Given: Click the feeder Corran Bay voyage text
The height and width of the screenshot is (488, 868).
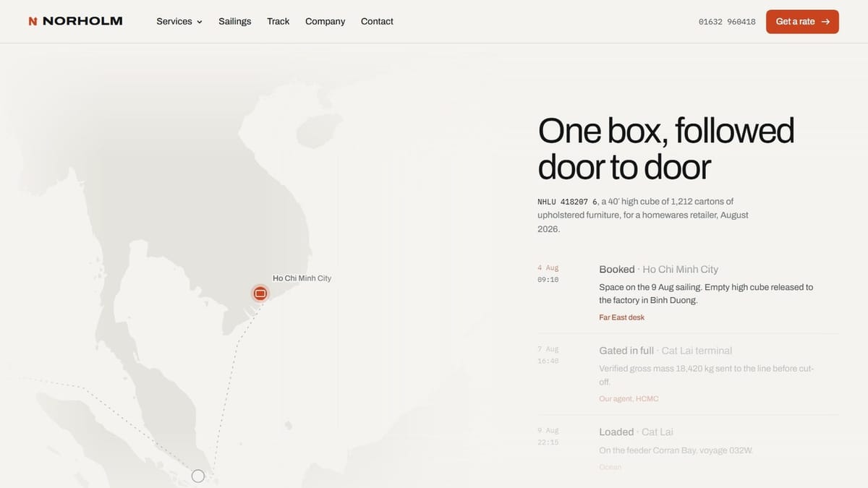Looking at the screenshot, I should click(676, 450).
